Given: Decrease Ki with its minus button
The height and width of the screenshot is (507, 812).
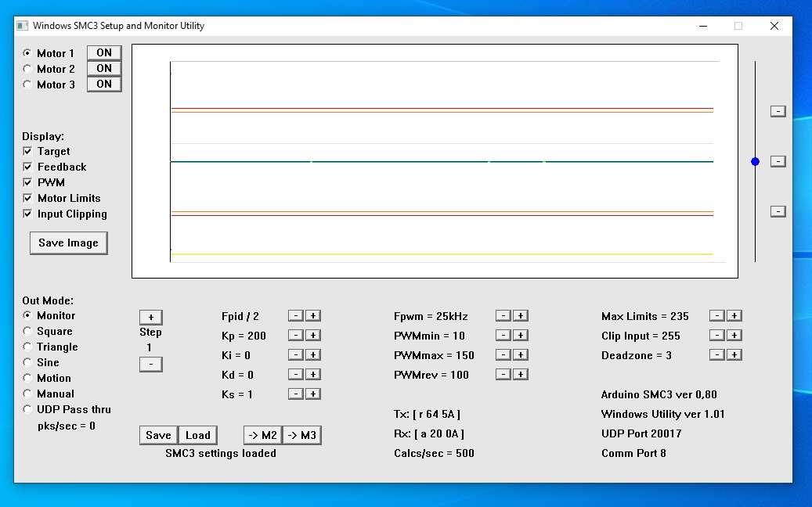Looking at the screenshot, I should (296, 355).
